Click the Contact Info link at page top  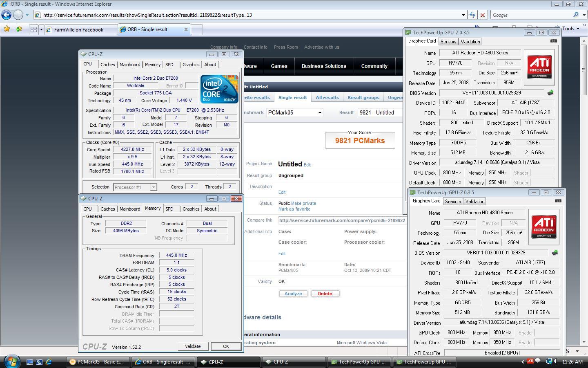point(256,47)
